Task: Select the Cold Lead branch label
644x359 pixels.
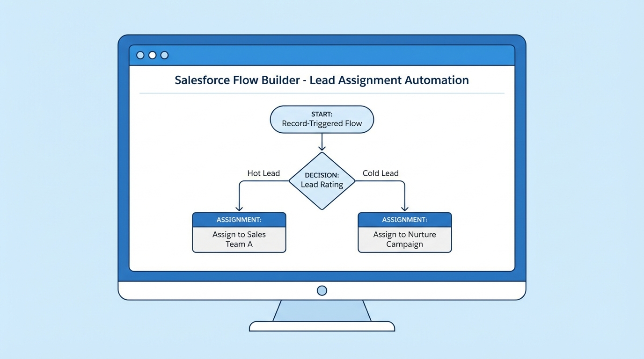Action: click(381, 173)
